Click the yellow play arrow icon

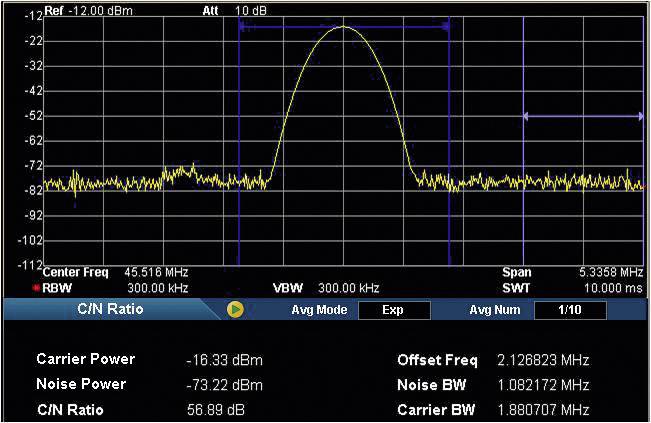235,310
